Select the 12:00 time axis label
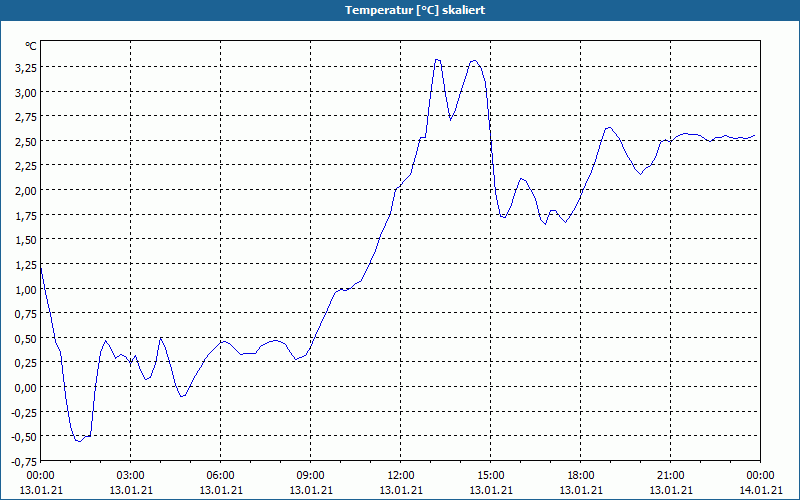This screenshot has height=500, width=800. point(401,476)
